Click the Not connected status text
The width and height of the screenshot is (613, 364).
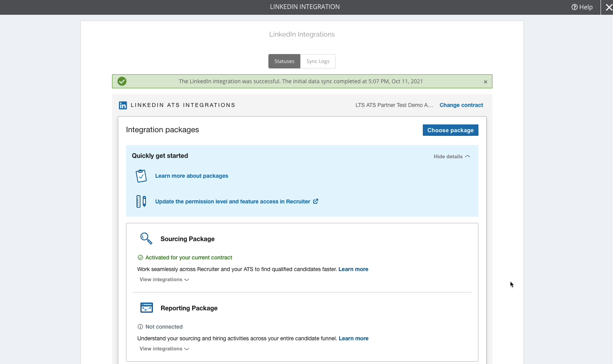pos(164,327)
